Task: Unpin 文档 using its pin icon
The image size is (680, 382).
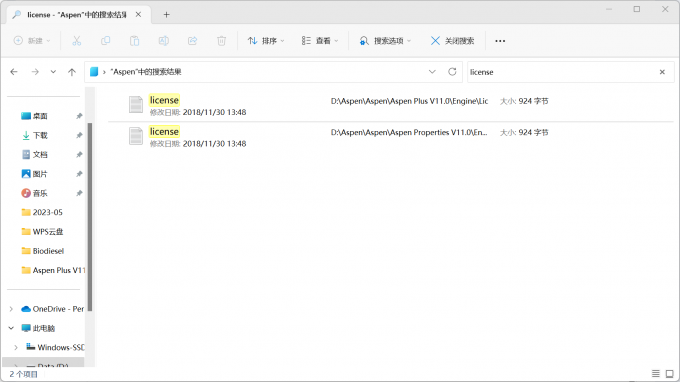Action: [x=79, y=154]
